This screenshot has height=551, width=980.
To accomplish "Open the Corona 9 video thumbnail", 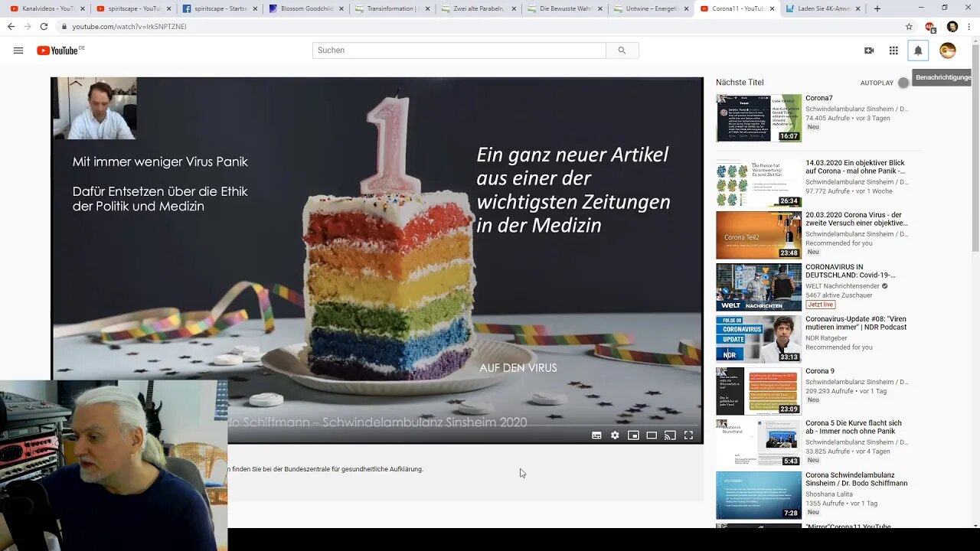I will pyautogui.click(x=759, y=391).
